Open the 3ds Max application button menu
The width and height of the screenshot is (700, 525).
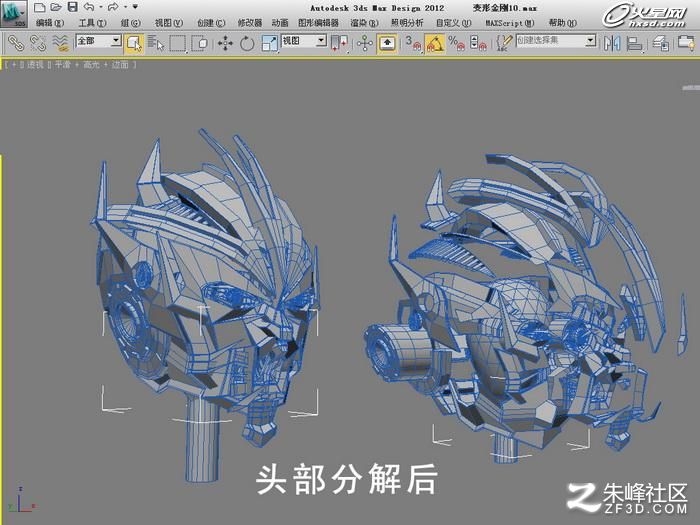14,13
